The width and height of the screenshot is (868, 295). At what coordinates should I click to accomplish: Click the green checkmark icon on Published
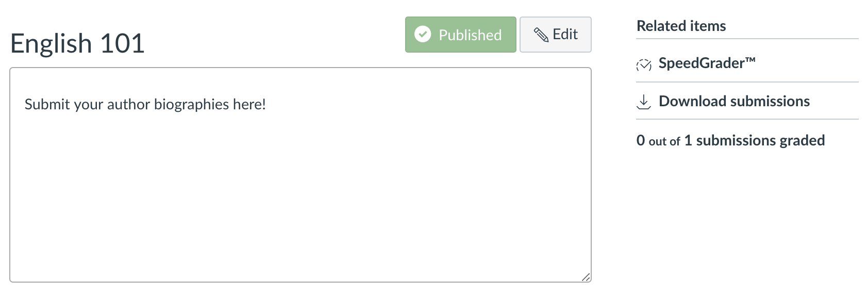423,35
